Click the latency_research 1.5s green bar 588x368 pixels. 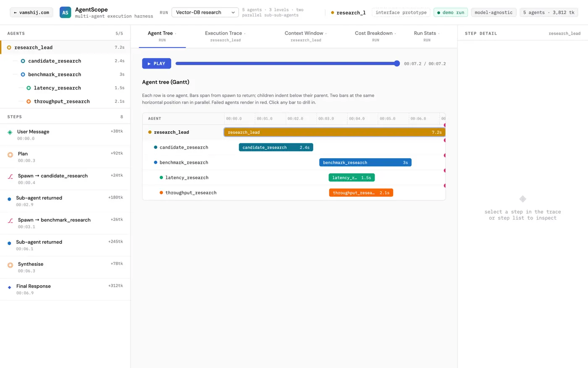(x=352, y=177)
